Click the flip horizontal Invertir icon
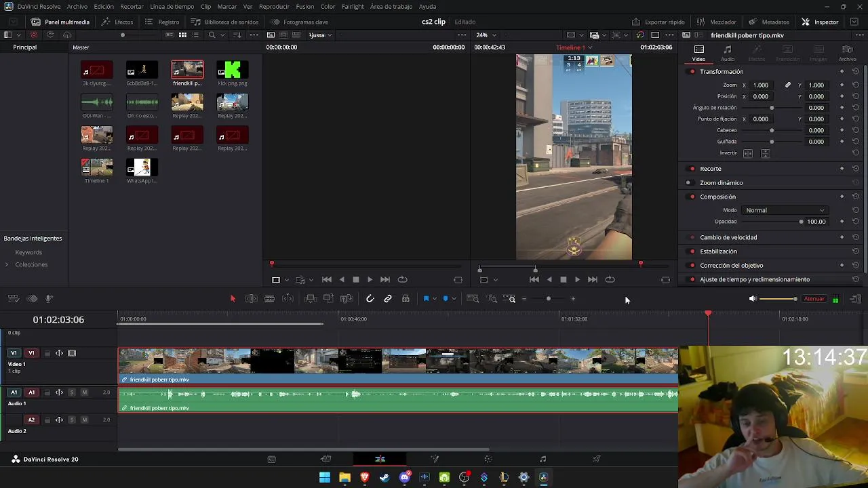The height and width of the screenshot is (488, 868). click(x=748, y=153)
